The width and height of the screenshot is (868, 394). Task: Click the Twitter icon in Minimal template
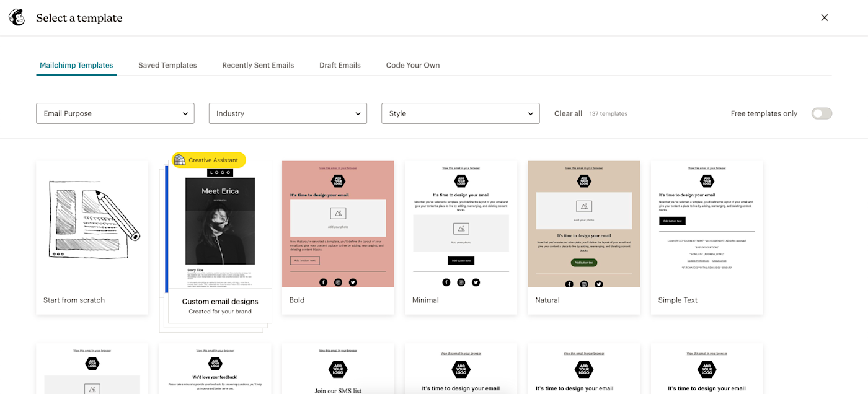[476, 282]
